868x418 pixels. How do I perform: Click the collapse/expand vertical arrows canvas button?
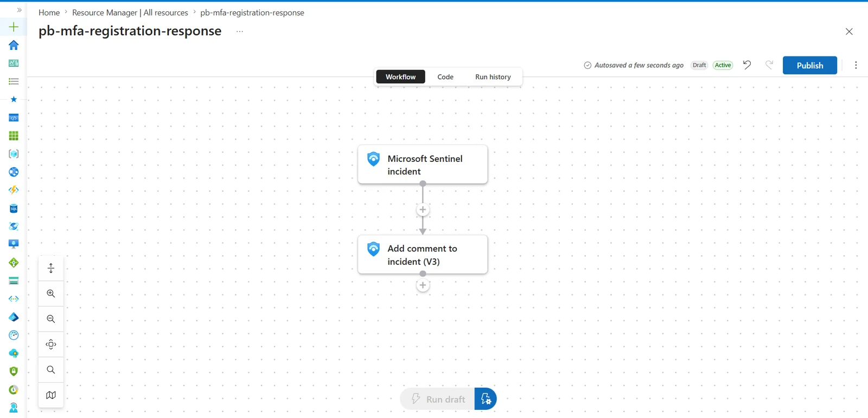click(51, 268)
